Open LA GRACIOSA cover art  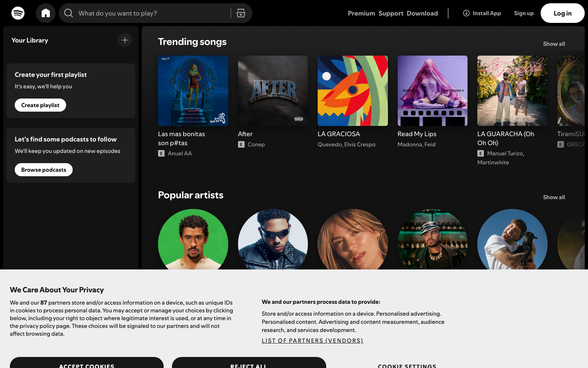pos(353,91)
